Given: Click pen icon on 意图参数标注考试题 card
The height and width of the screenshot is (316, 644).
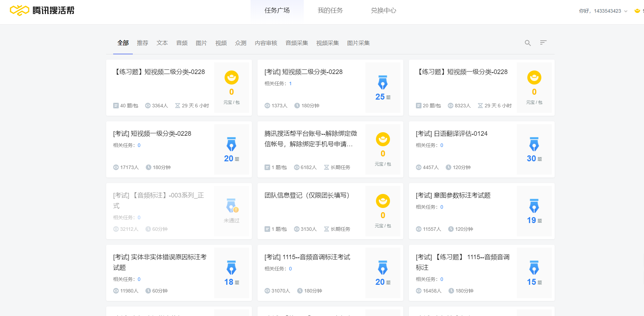Looking at the screenshot, I should click(x=534, y=206).
